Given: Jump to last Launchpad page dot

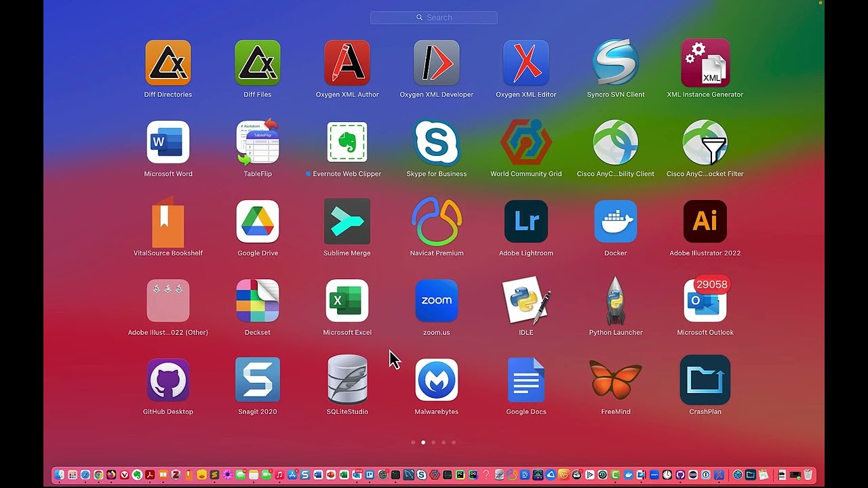Looking at the screenshot, I should [x=454, y=443].
